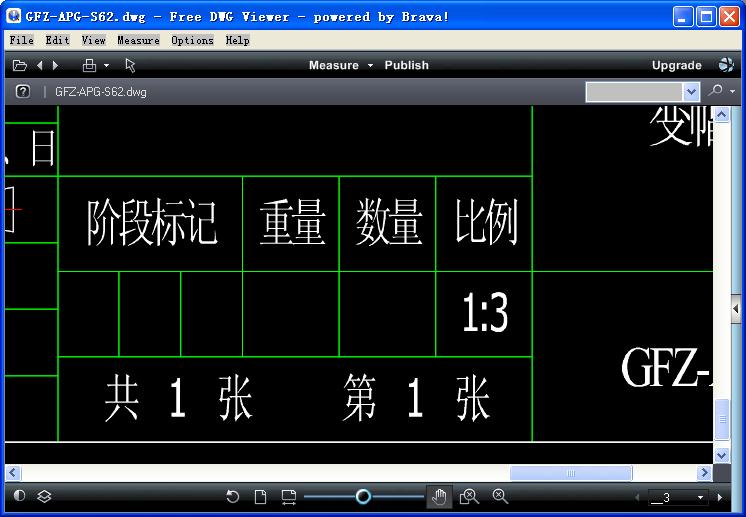Open search options dropdown arrow
Screen dimensions: 746x517
pyautogui.click(x=733, y=91)
